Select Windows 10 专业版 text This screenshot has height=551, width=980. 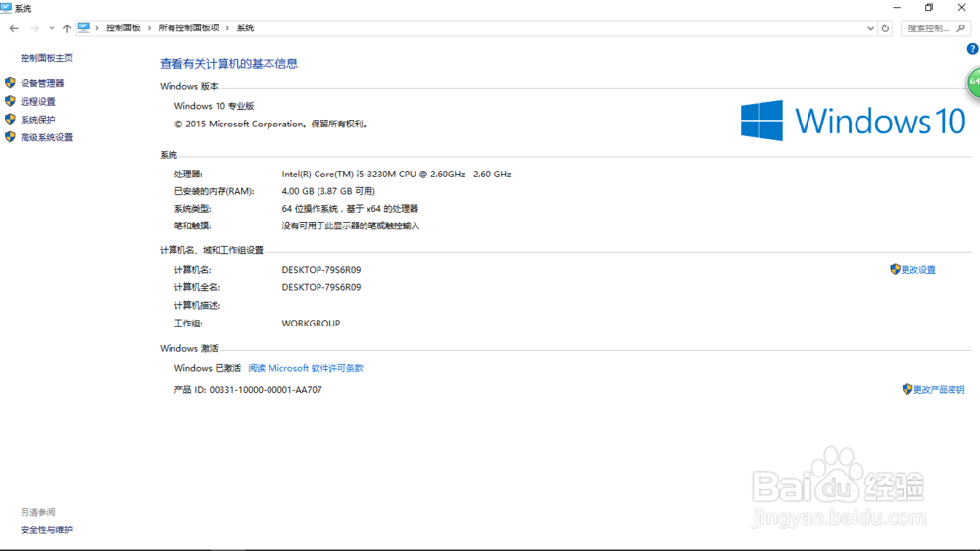214,106
